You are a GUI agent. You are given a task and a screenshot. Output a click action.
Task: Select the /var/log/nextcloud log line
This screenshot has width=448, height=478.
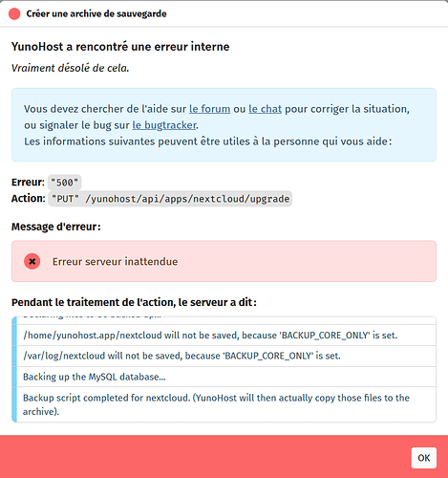tap(224, 356)
